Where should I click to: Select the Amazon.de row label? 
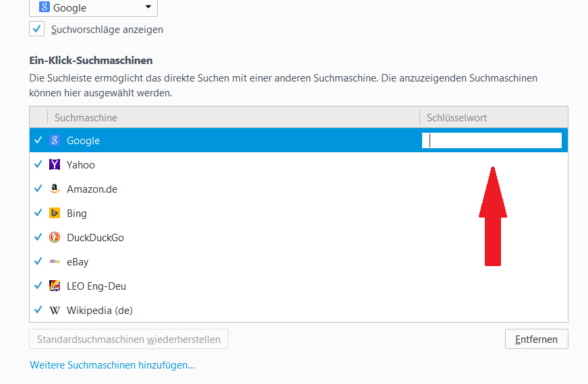pyautogui.click(x=92, y=189)
